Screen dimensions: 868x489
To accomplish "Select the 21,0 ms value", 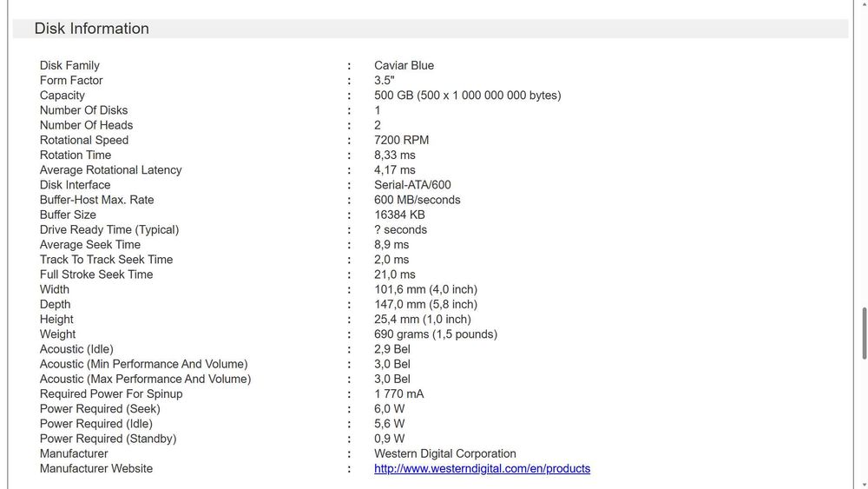I will (395, 274).
